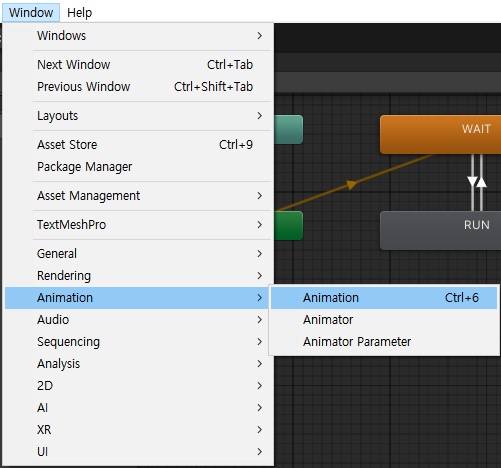Viewport: 501px width, 468px height.
Task: Select Animator in the Animation submenu
Action: tap(384, 320)
